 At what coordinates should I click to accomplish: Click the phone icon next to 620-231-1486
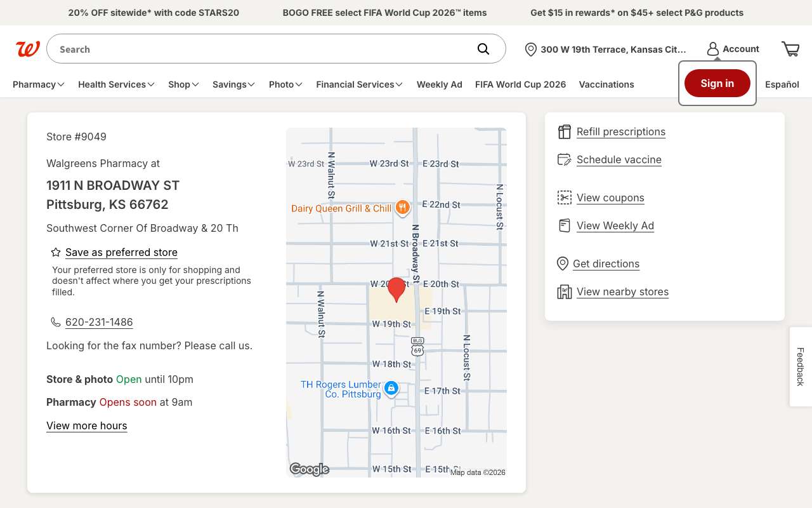(x=56, y=322)
